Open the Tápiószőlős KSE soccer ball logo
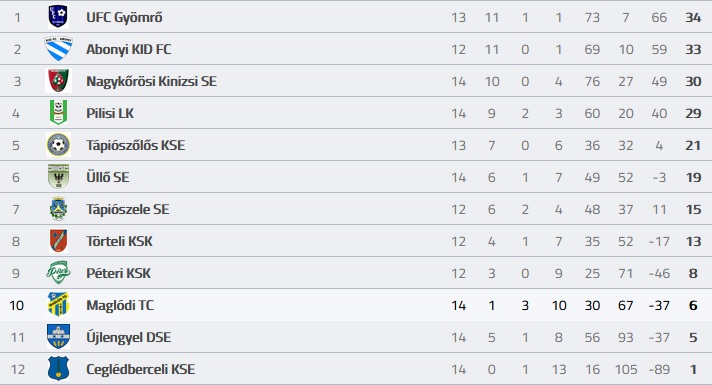Screen dimensions: 712x385 tap(59, 145)
